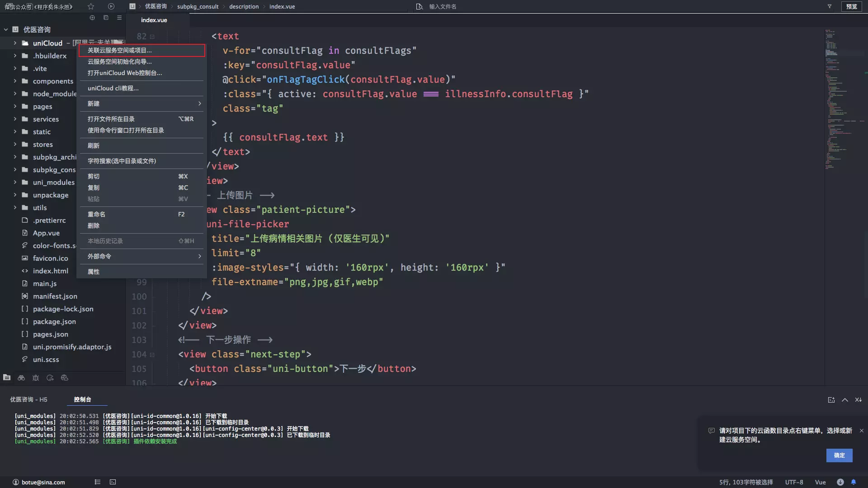The width and height of the screenshot is (868, 488).
Task: Select the index.vue editor tab
Action: [154, 20]
